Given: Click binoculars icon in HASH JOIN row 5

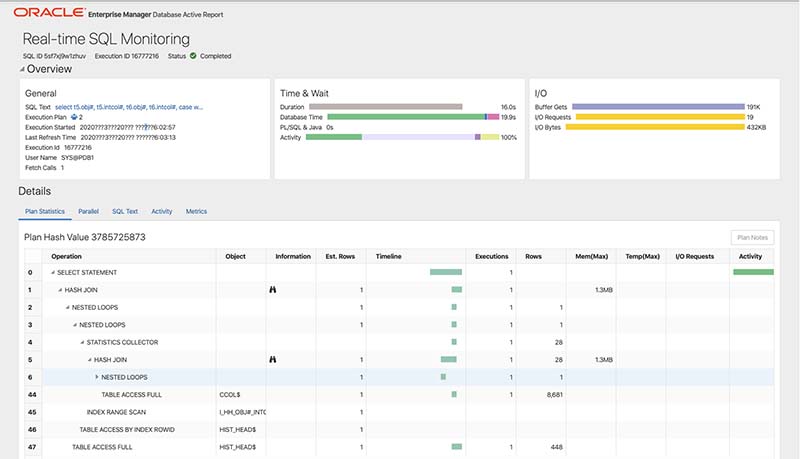Looking at the screenshot, I should coord(272,360).
